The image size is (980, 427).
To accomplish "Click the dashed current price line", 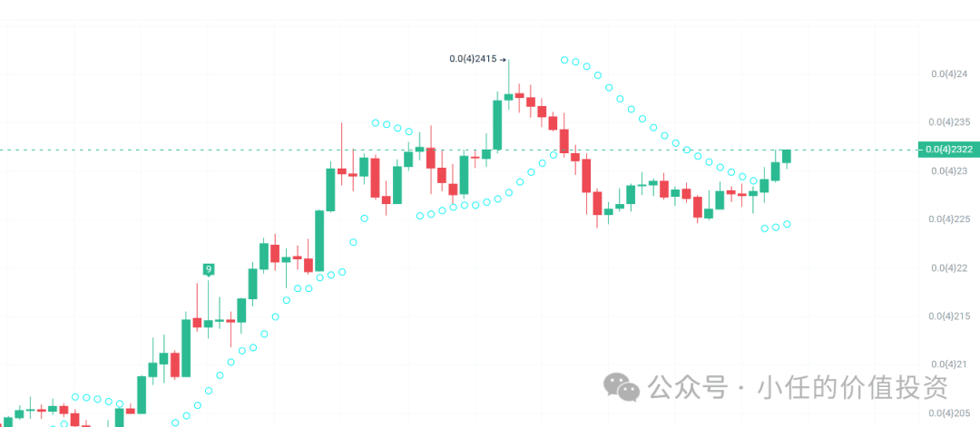I will pos(459,150).
